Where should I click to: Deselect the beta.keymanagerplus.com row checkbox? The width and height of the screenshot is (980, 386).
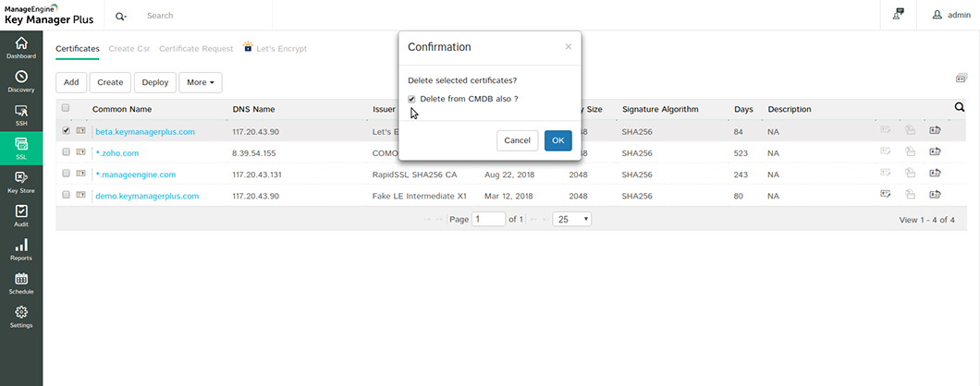66,131
